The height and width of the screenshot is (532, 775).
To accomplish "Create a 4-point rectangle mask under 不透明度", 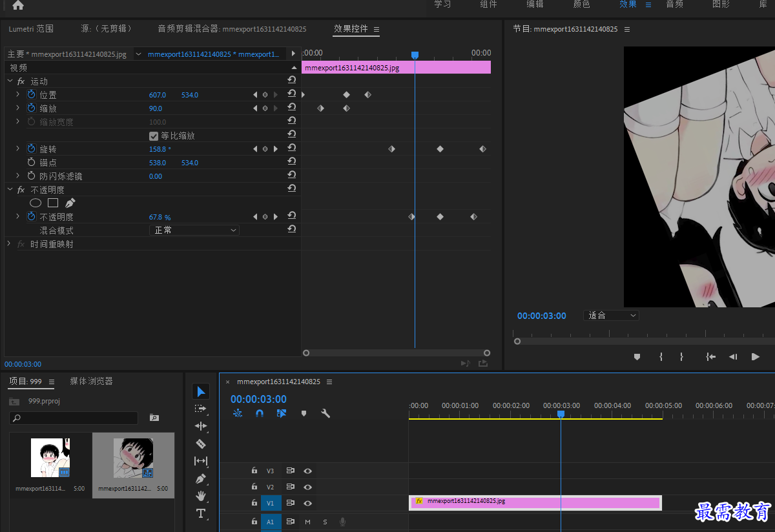I will (x=53, y=203).
